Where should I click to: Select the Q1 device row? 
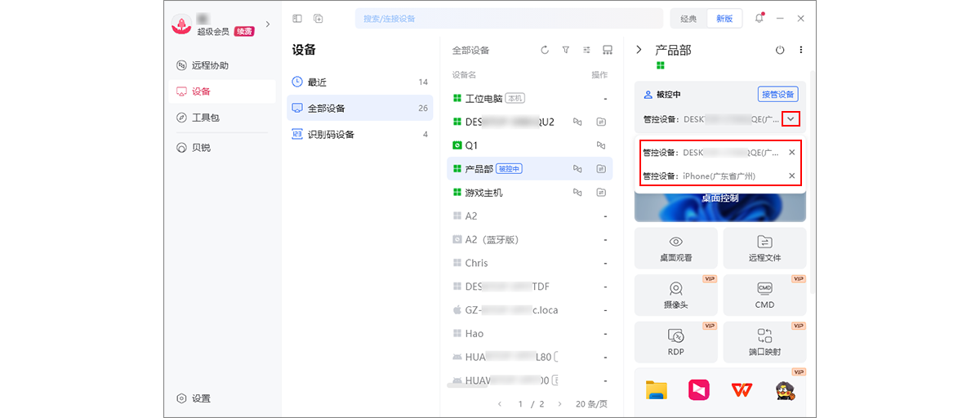tap(531, 145)
